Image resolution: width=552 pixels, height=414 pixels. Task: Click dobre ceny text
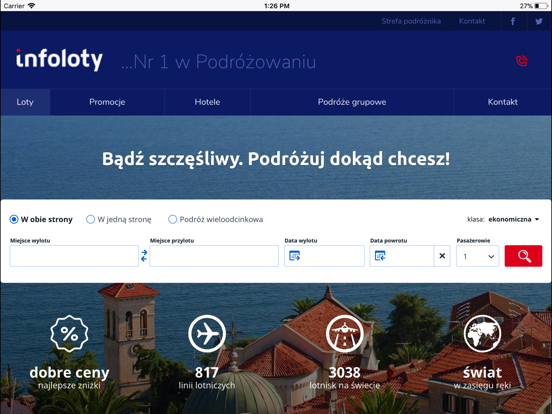(69, 372)
